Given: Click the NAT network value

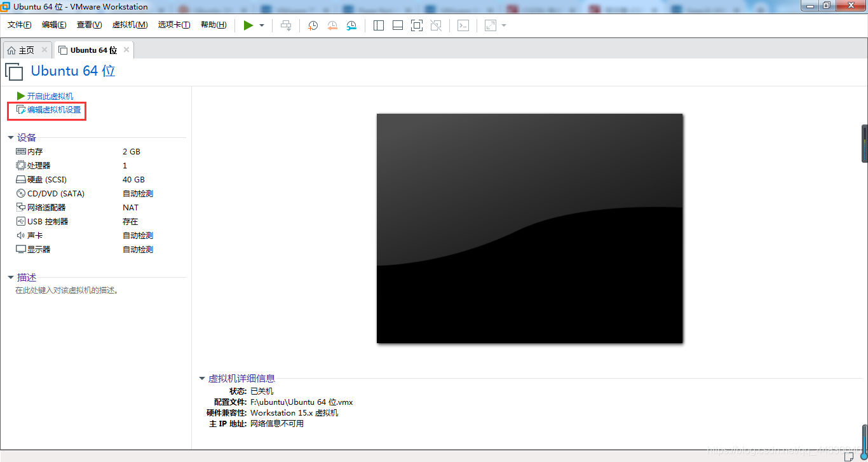Looking at the screenshot, I should coord(130,208).
